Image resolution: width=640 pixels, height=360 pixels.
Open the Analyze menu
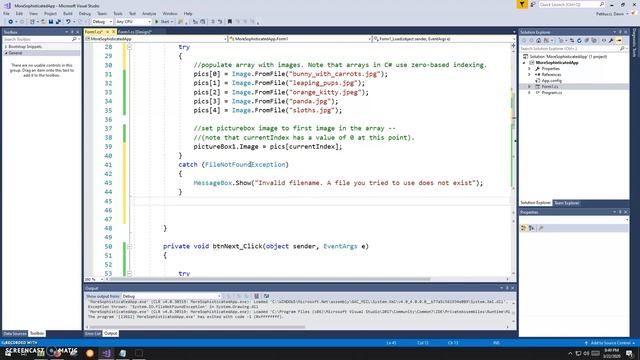click(x=149, y=13)
